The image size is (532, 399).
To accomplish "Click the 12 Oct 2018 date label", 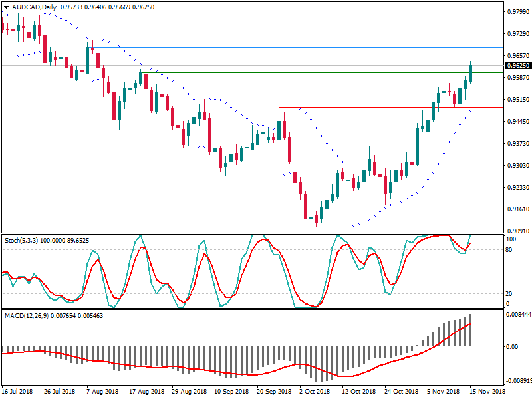I will [x=359, y=391].
